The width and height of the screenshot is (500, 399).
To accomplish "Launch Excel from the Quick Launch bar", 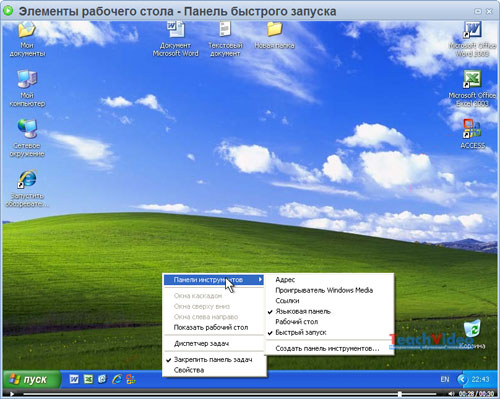I will pyautogui.click(x=88, y=379).
